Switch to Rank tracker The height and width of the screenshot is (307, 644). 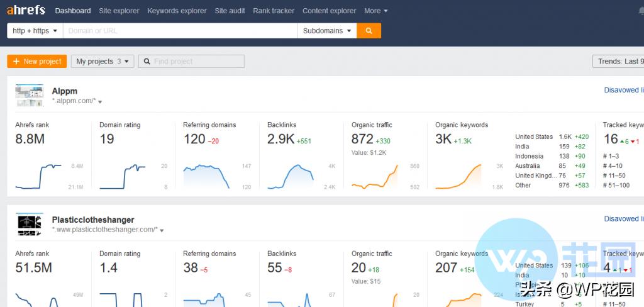click(x=274, y=11)
